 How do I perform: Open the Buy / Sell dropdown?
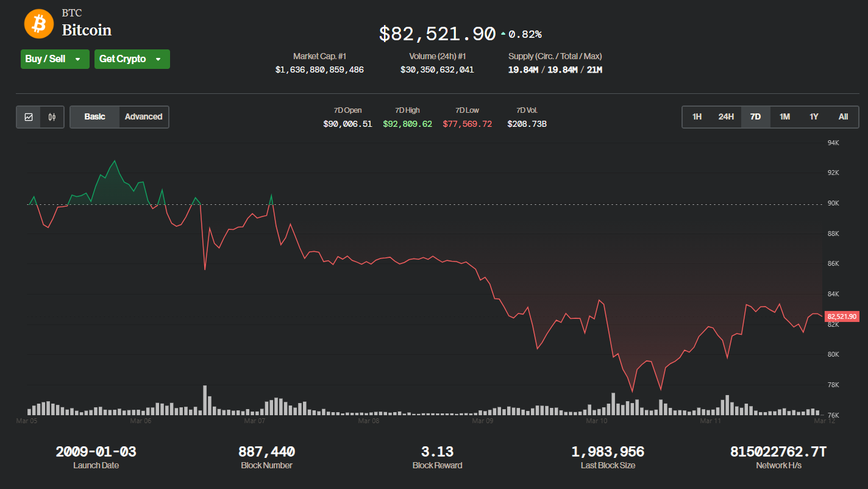(55, 59)
